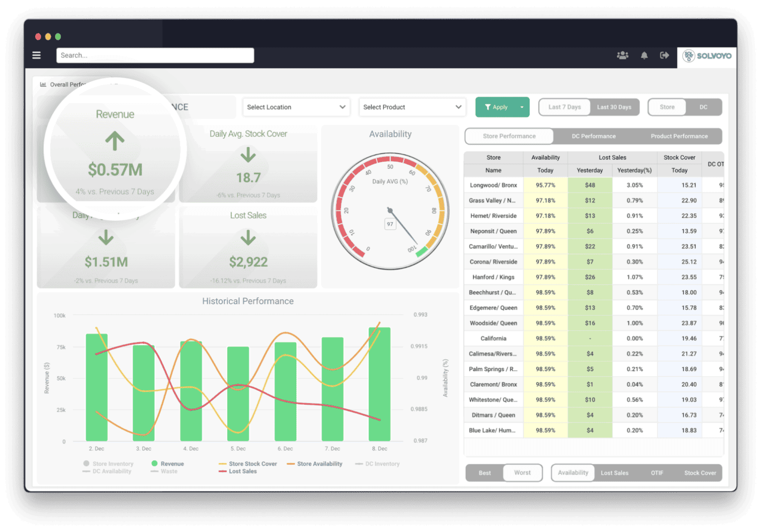This screenshot has width=761, height=532.
Task: Click the Solvoyo logo
Action: [707, 56]
